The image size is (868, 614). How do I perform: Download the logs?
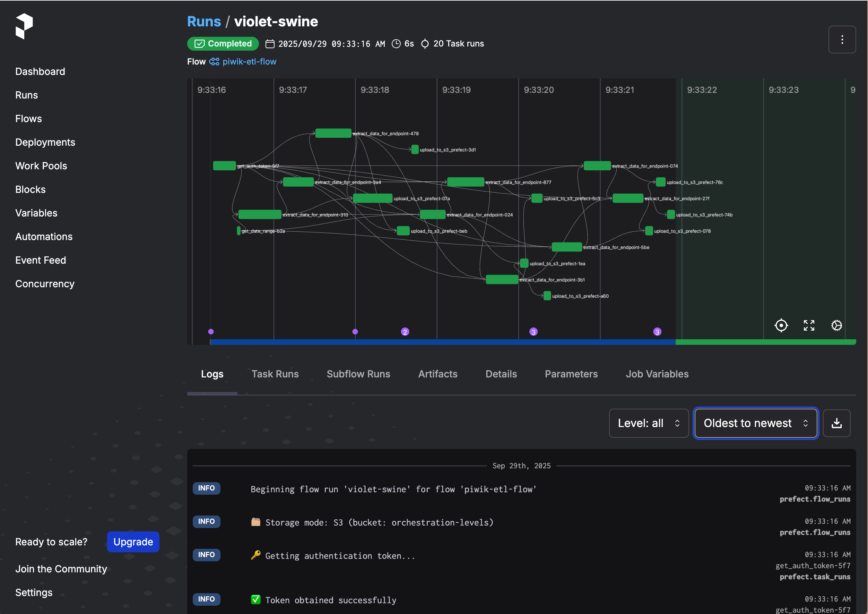tap(836, 423)
